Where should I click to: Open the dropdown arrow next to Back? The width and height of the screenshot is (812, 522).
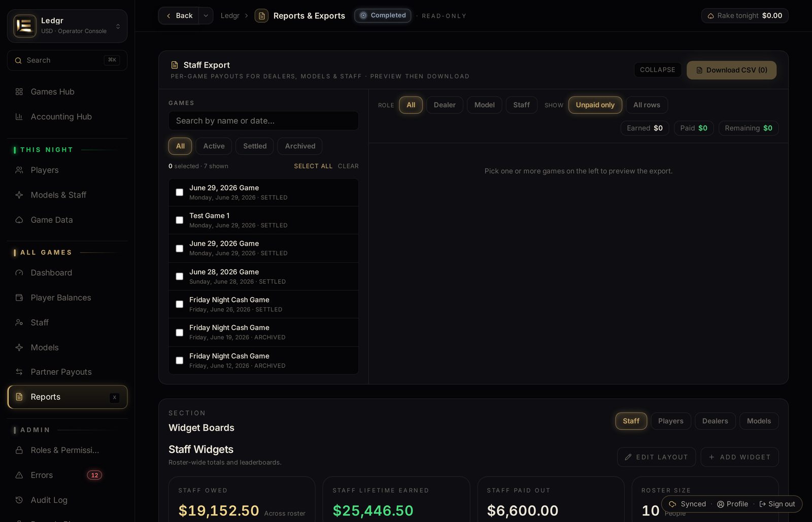(x=206, y=16)
